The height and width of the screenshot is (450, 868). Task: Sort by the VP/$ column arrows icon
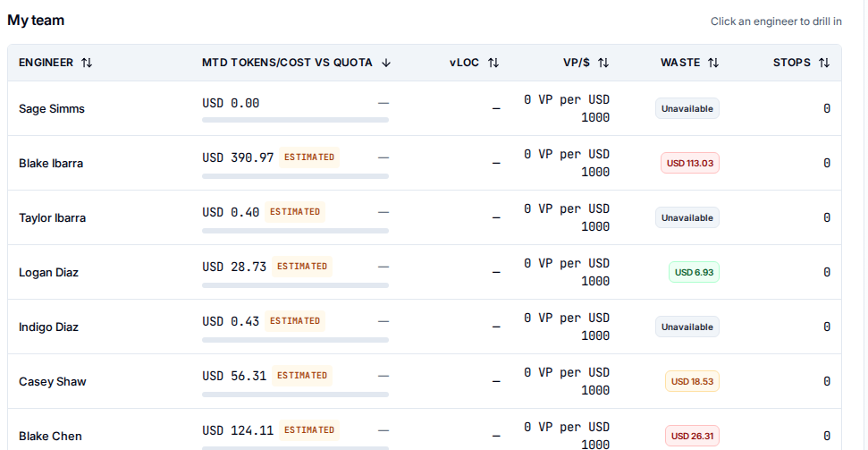(603, 63)
